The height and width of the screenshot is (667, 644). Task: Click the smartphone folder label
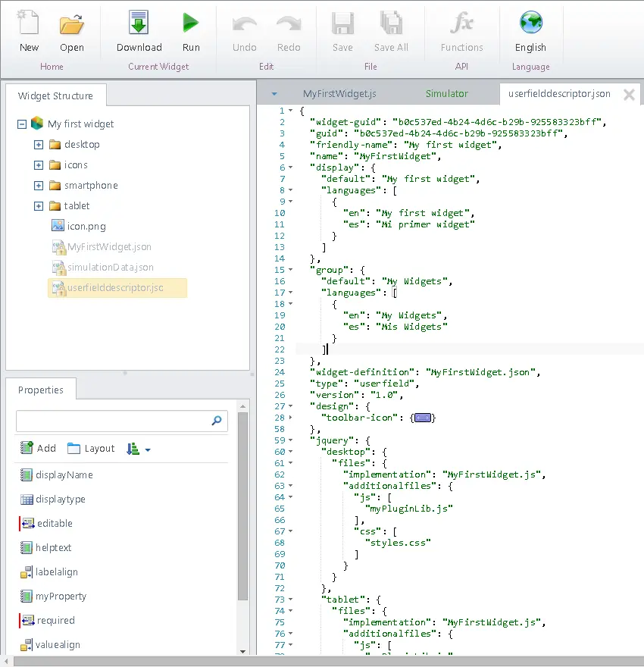click(x=91, y=186)
